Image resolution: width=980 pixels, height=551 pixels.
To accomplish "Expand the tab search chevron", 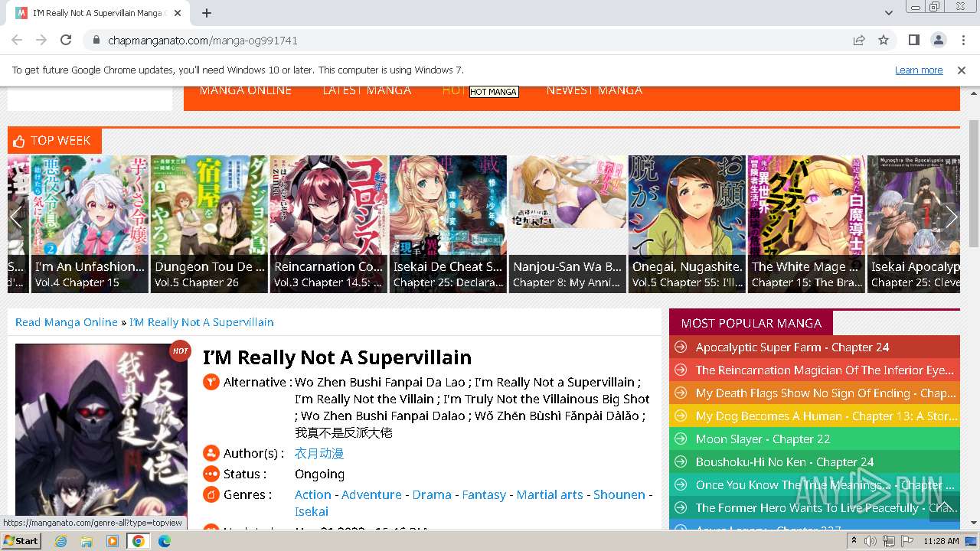I will click(x=888, y=13).
